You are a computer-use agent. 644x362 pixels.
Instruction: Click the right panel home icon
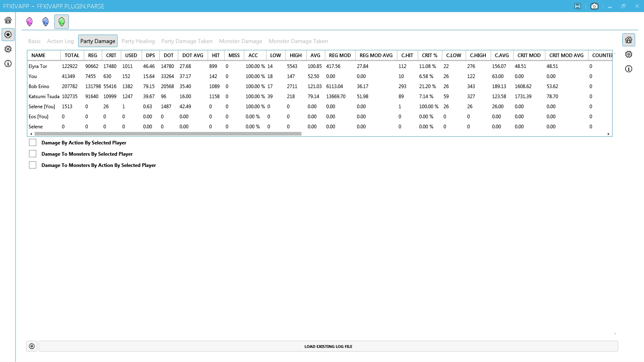pos(628,40)
